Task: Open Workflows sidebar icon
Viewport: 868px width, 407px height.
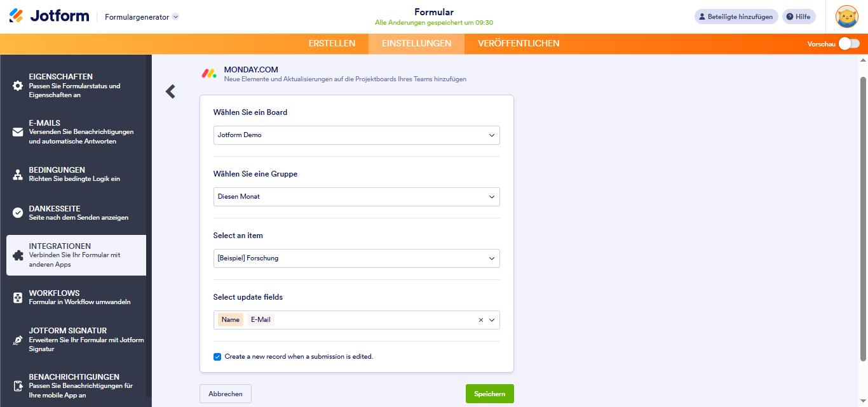Action: point(18,298)
